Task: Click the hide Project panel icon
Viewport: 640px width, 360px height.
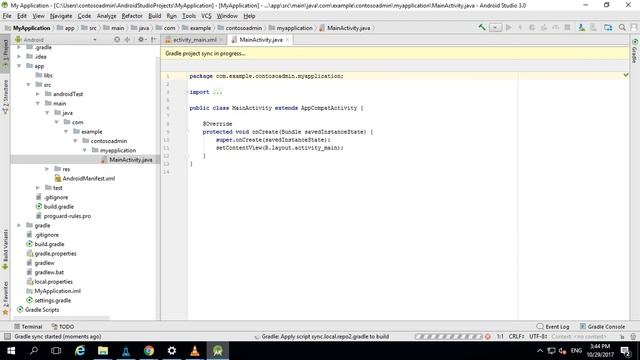Action: tap(153, 40)
